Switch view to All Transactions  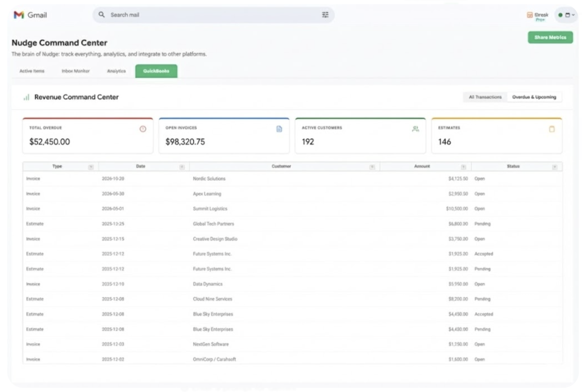[x=485, y=97]
